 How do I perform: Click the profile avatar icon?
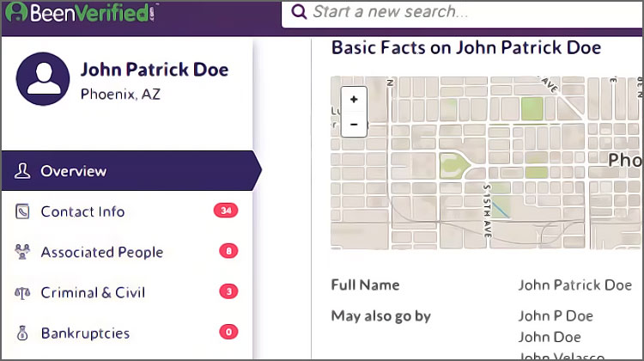click(x=43, y=79)
